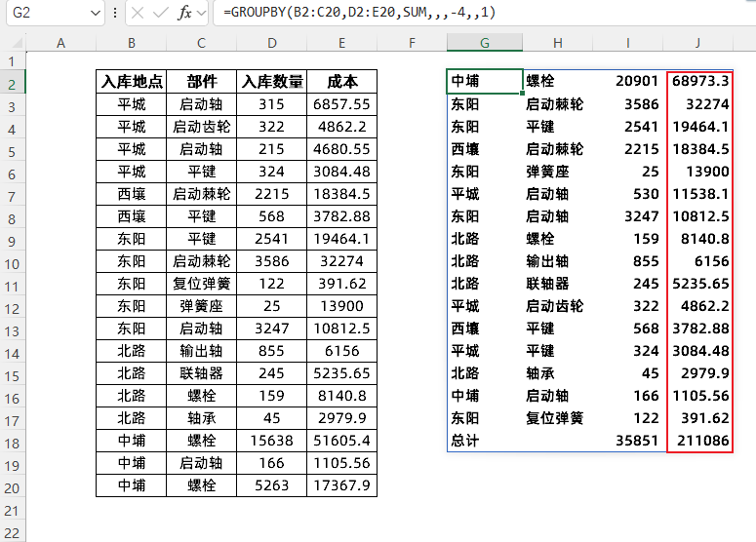Select row 18 header
The height and width of the screenshot is (542, 756).
[x=13, y=444]
